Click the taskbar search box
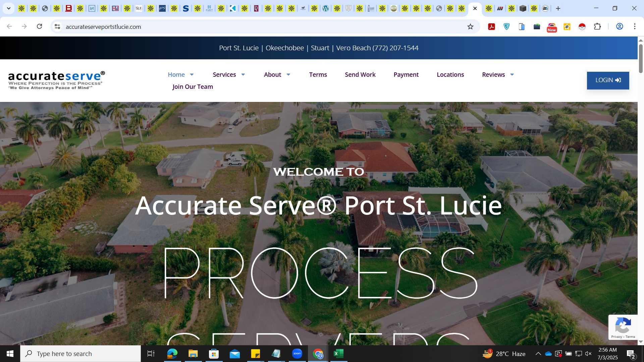Image resolution: width=644 pixels, height=362 pixels. 80,354
